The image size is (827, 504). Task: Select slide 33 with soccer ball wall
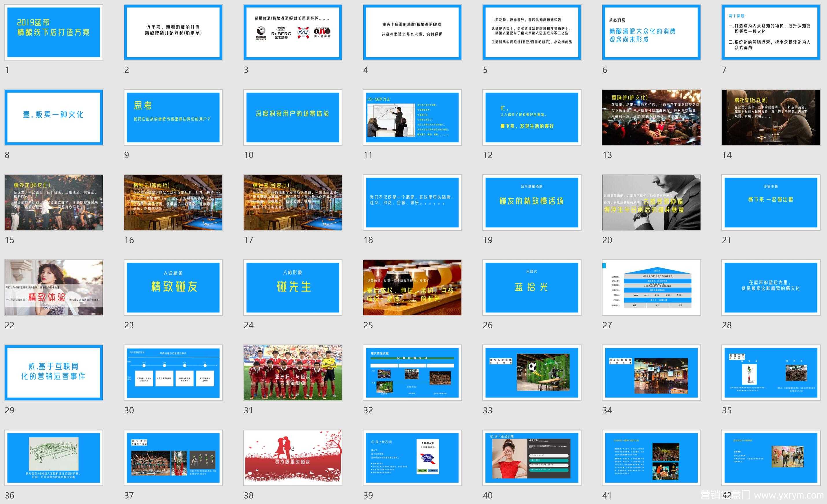[532, 373]
